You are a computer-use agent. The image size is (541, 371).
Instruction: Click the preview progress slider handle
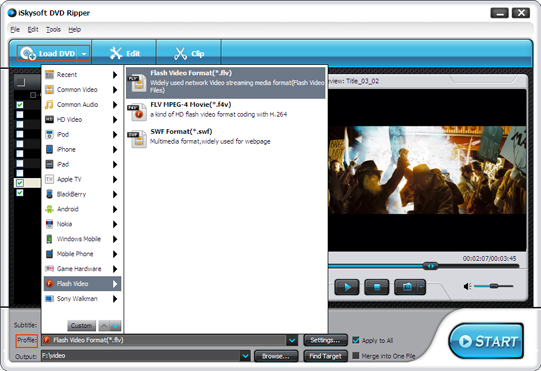[431, 266]
